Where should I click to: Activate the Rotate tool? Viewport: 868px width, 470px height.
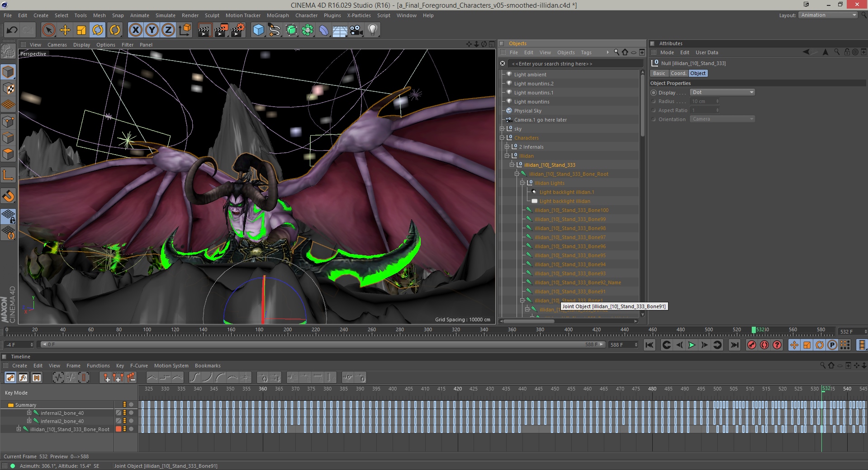click(98, 30)
